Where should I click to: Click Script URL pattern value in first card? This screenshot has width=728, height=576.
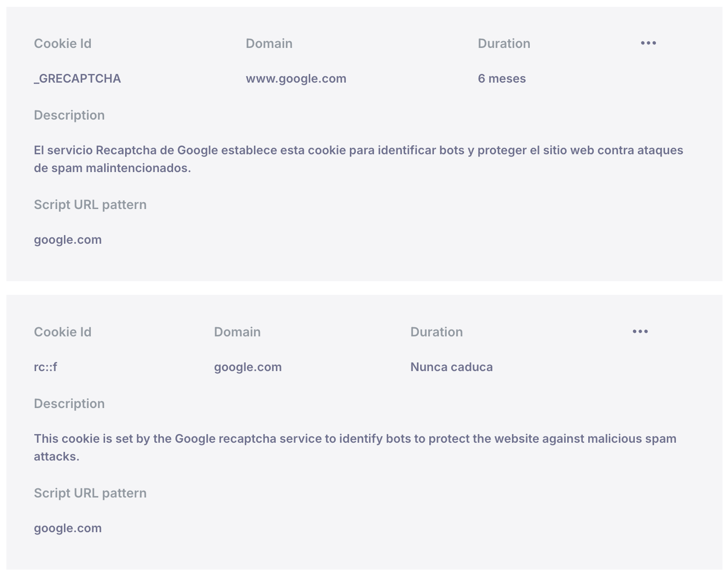pyautogui.click(x=68, y=240)
